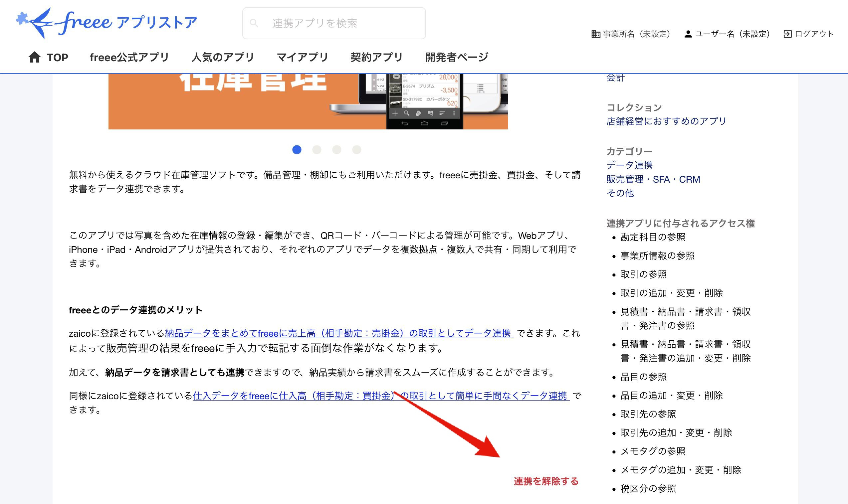848x504 pixels.
Task: Click the 取引先の追加・変更・削除 permission
Action: click(676, 433)
